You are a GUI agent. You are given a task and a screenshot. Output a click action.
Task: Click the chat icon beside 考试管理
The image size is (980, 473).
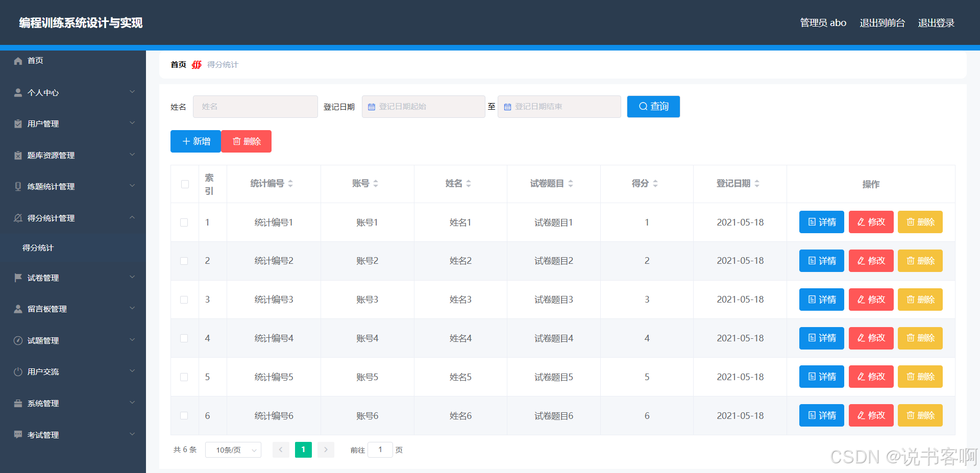18,435
